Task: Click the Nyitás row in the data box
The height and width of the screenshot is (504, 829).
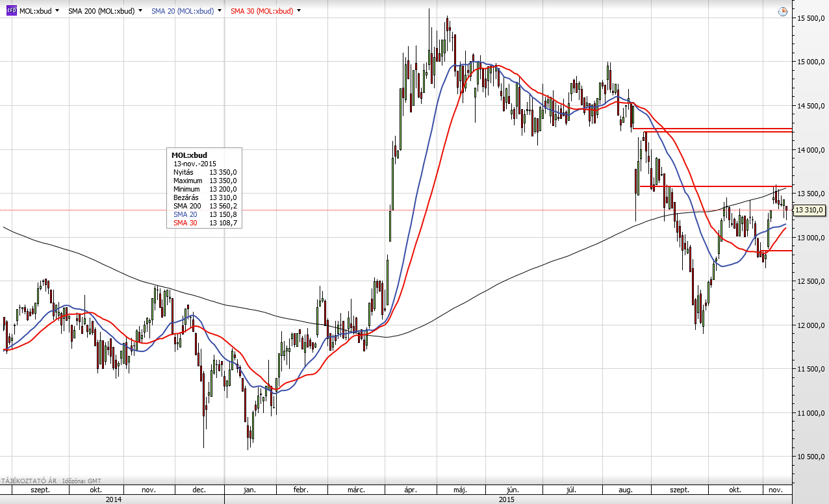Action: click(x=205, y=172)
